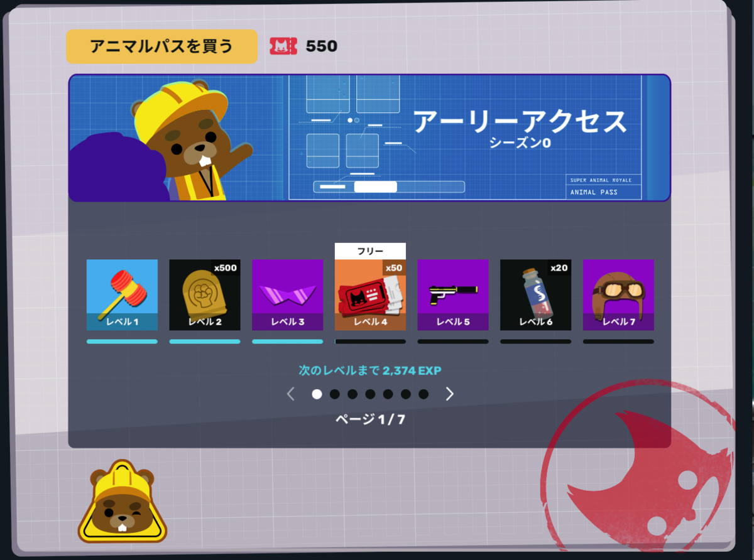This screenshot has width=754, height=560.
Task: Click the アニマルパスを買う button
Action: [161, 46]
